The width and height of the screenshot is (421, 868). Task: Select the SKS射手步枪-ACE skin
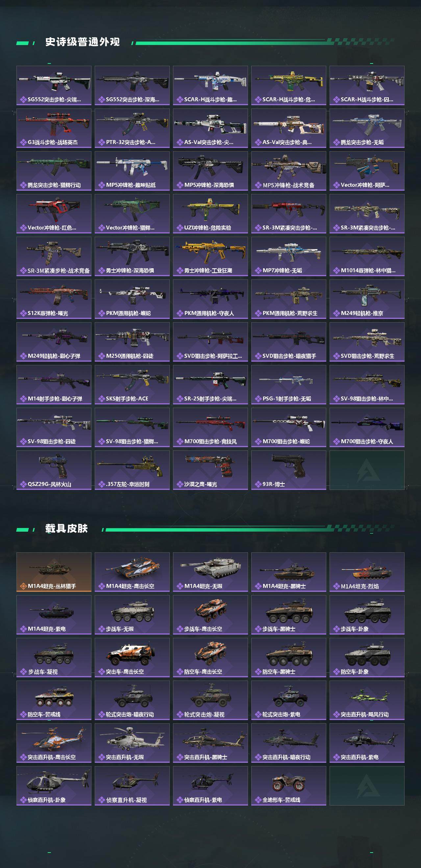[x=132, y=385]
